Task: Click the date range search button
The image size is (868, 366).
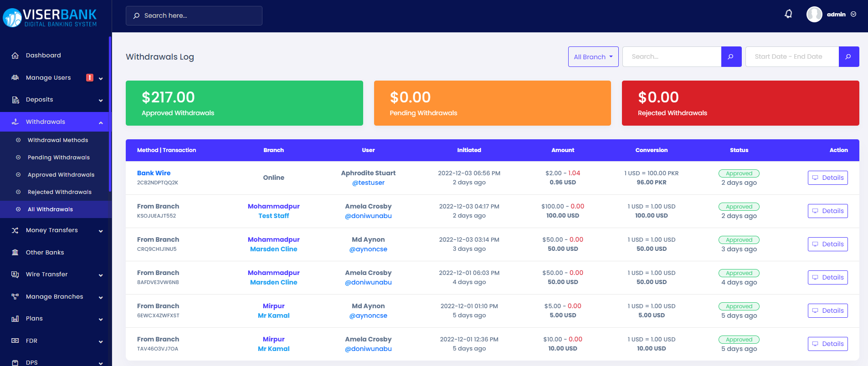Action: pos(848,57)
